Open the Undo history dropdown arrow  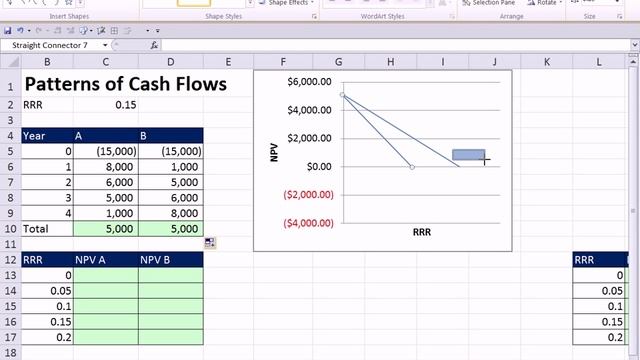click(29, 31)
